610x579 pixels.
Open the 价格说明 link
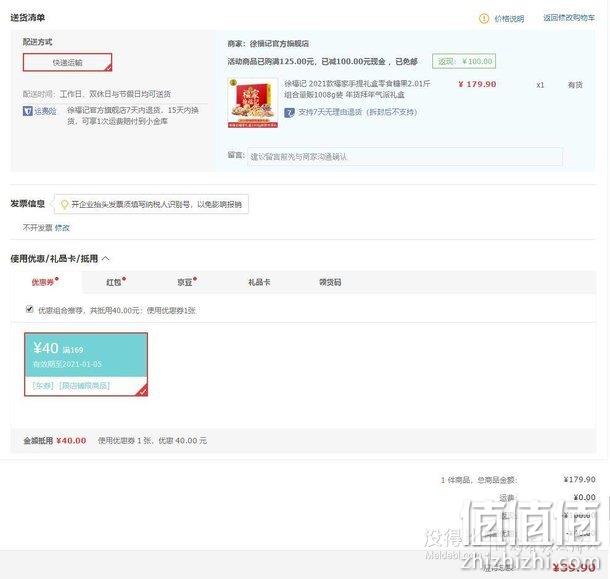point(509,19)
